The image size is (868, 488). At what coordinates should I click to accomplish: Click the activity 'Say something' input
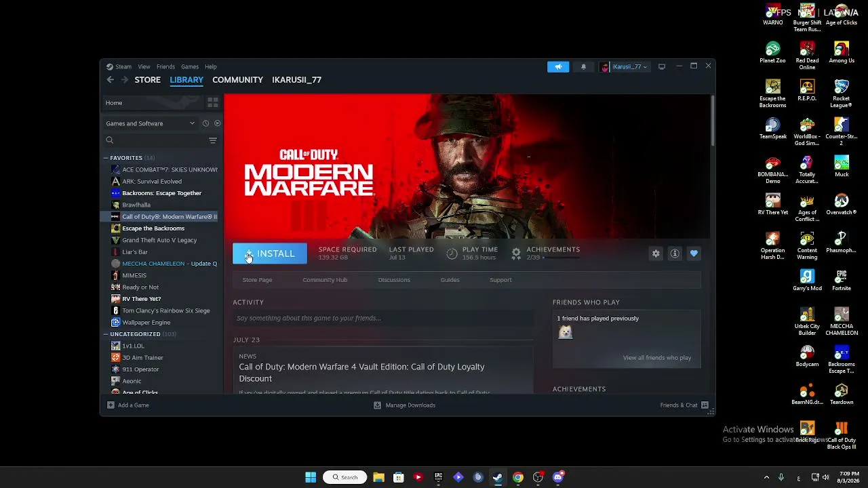(x=383, y=319)
